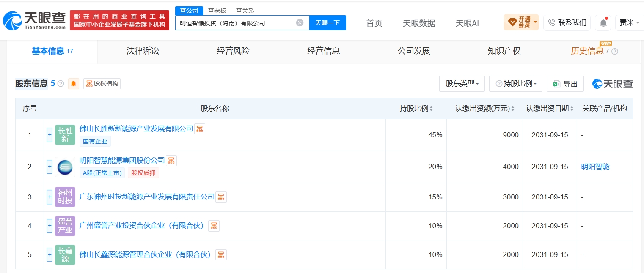Open the 开通会员 membership dropdown
The width and height of the screenshot is (644, 273).
pos(521,22)
